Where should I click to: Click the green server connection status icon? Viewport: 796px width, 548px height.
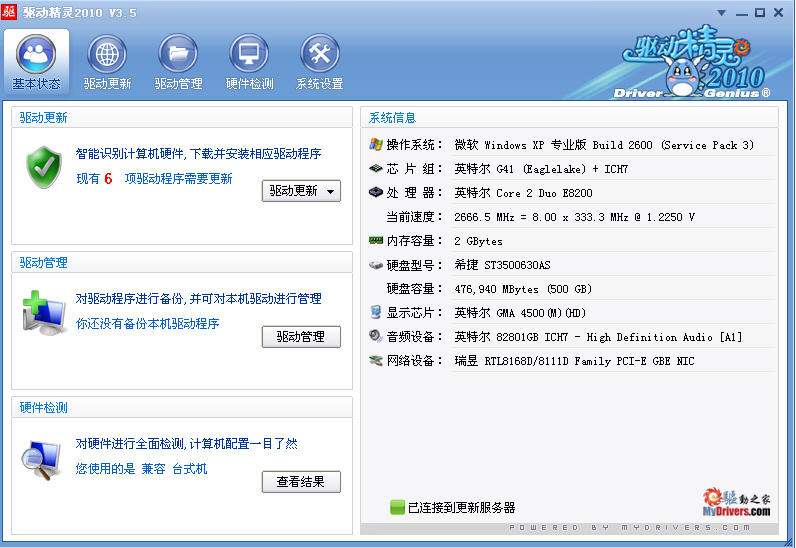tap(397, 507)
